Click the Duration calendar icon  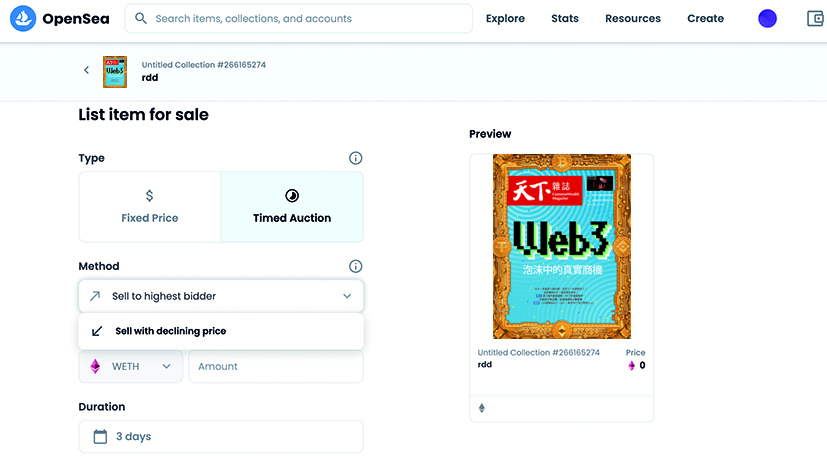click(x=100, y=436)
